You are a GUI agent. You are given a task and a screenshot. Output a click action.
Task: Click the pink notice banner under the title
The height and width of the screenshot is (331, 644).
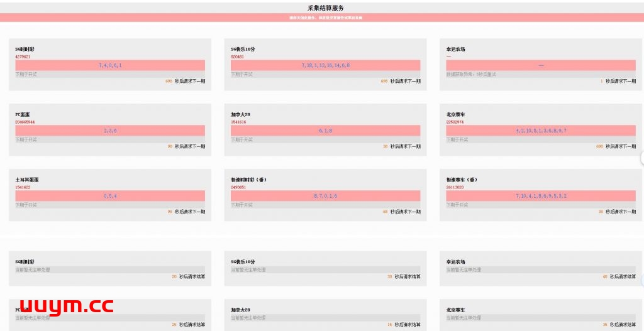point(322,18)
